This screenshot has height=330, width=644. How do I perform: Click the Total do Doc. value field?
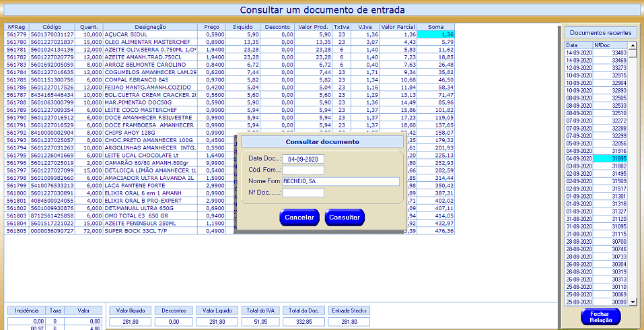304,322
